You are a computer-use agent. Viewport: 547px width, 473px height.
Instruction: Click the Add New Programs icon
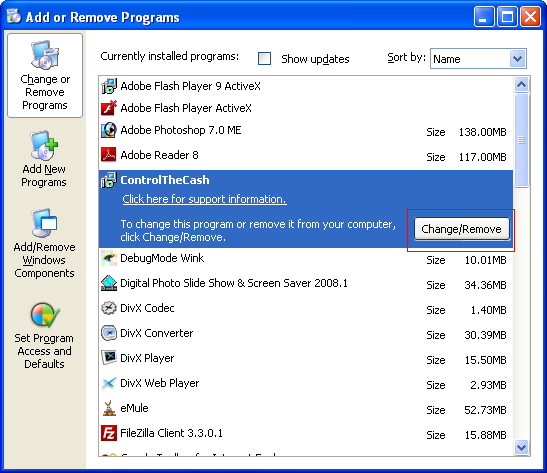coord(44,145)
